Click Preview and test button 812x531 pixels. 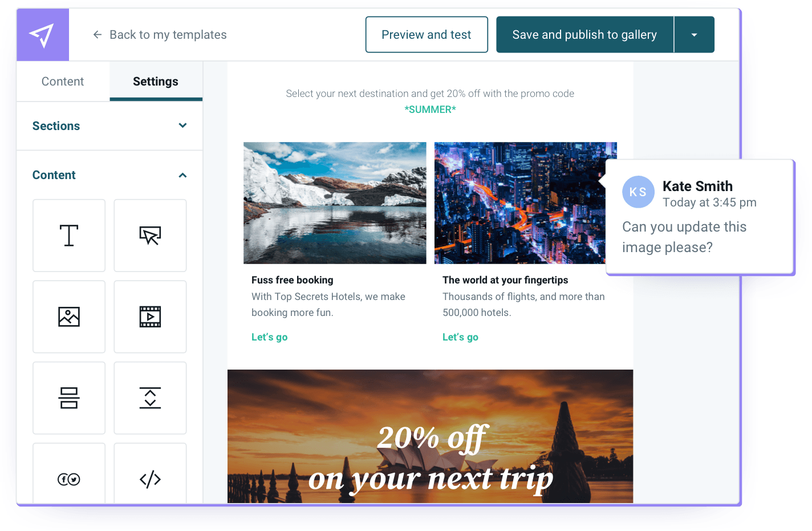(x=427, y=35)
